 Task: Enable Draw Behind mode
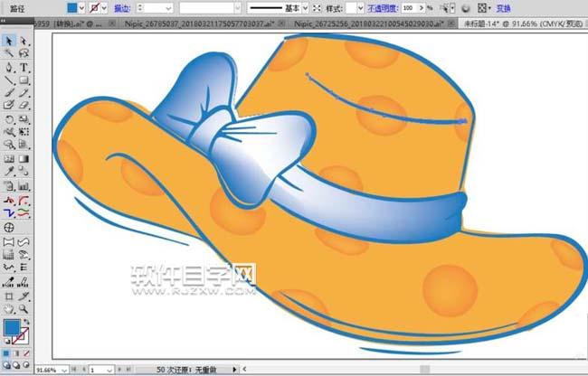tap(16, 364)
